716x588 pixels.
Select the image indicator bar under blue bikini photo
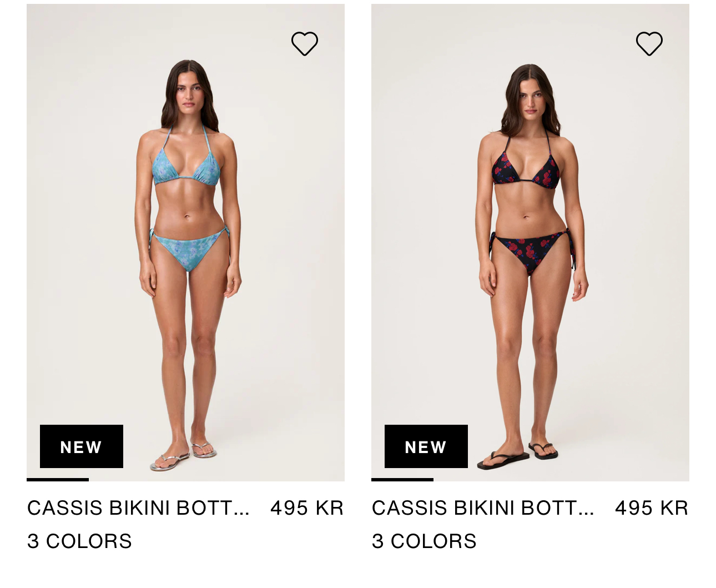(x=58, y=480)
